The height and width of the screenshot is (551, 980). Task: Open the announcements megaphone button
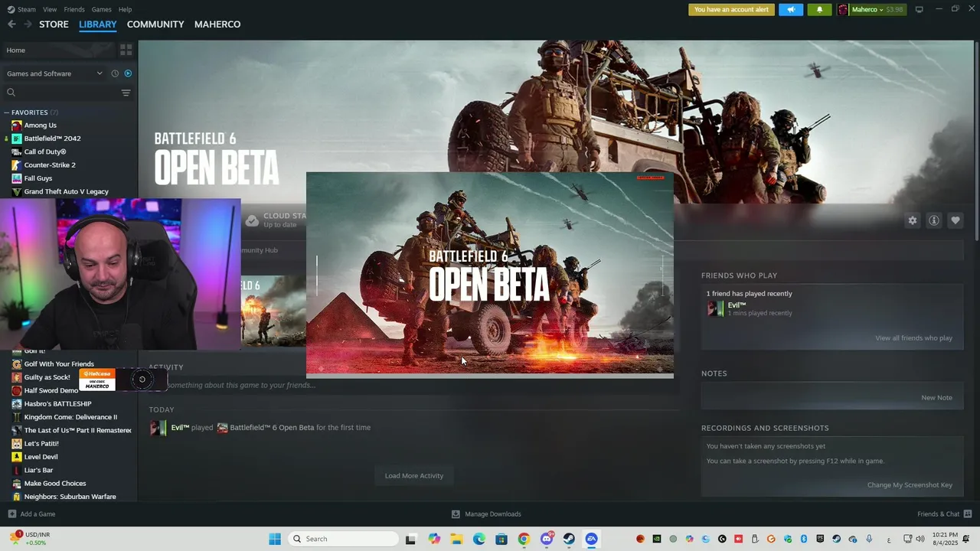[791, 10]
